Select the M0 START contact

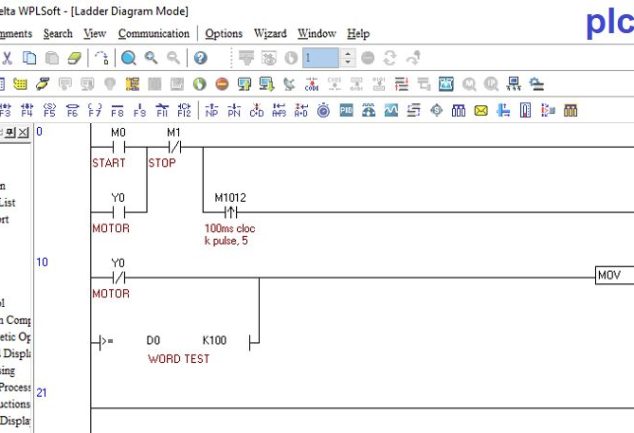pyautogui.click(x=118, y=147)
